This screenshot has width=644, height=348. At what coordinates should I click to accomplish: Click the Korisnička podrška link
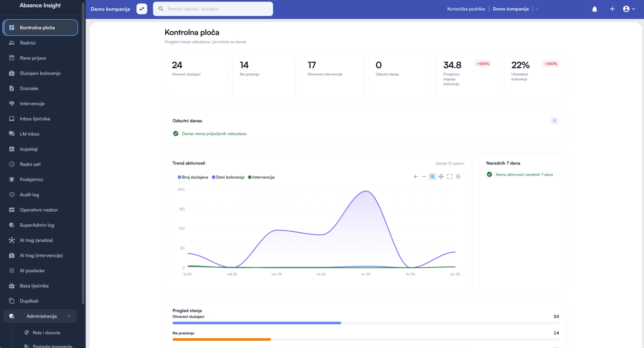coord(466,9)
